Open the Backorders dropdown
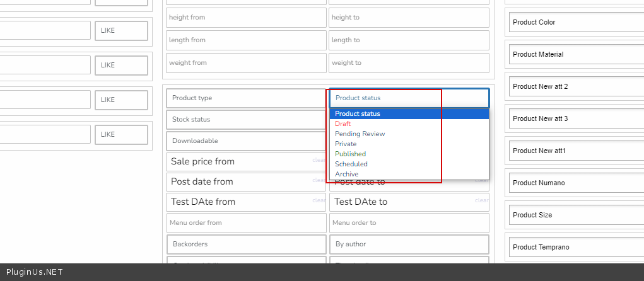644x281 pixels. pos(246,244)
